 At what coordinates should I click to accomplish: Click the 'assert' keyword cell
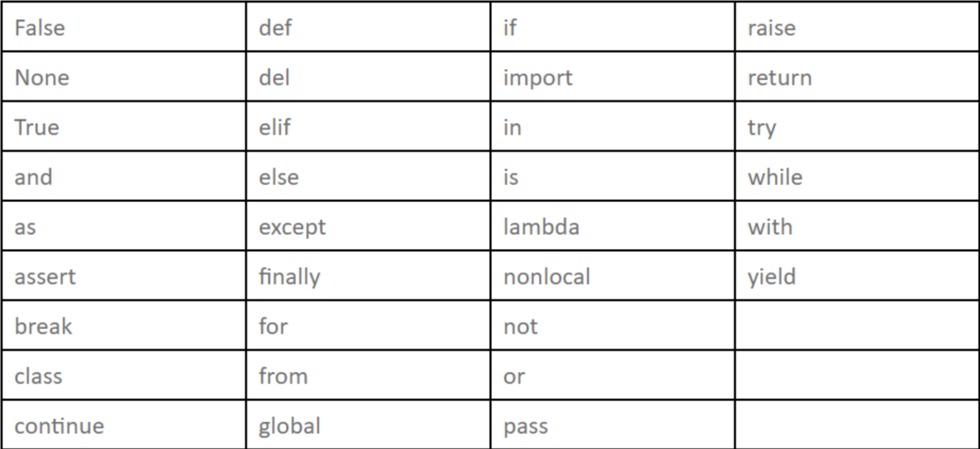click(45, 276)
